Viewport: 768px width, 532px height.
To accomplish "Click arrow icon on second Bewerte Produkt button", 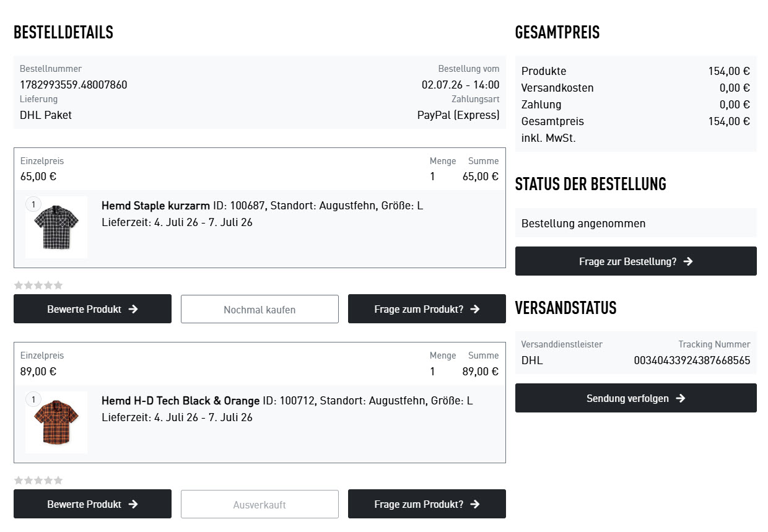I will (133, 504).
